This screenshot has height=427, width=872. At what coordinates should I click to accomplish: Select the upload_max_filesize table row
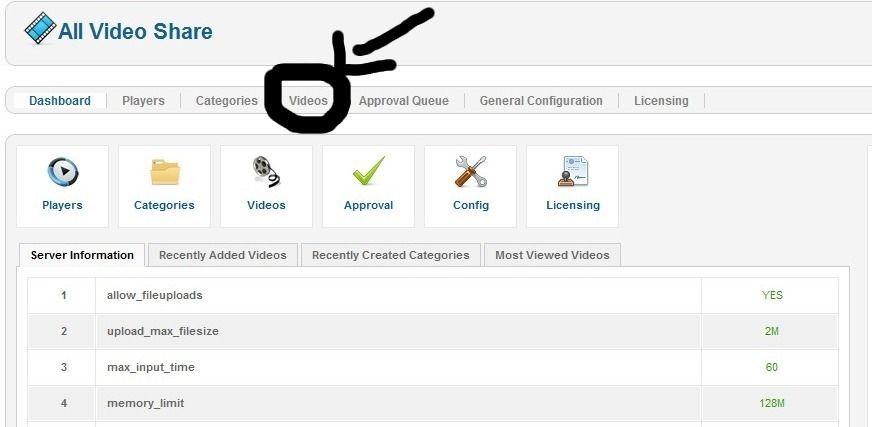click(433, 331)
